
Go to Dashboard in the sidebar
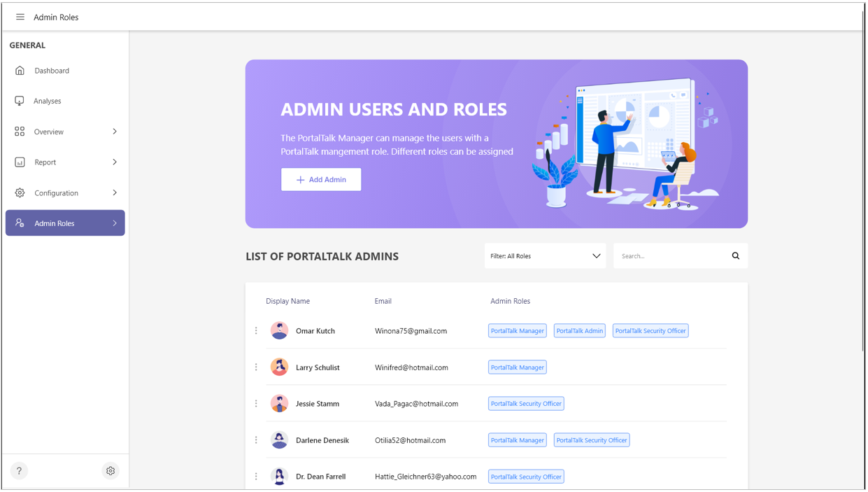pyautogui.click(x=52, y=71)
